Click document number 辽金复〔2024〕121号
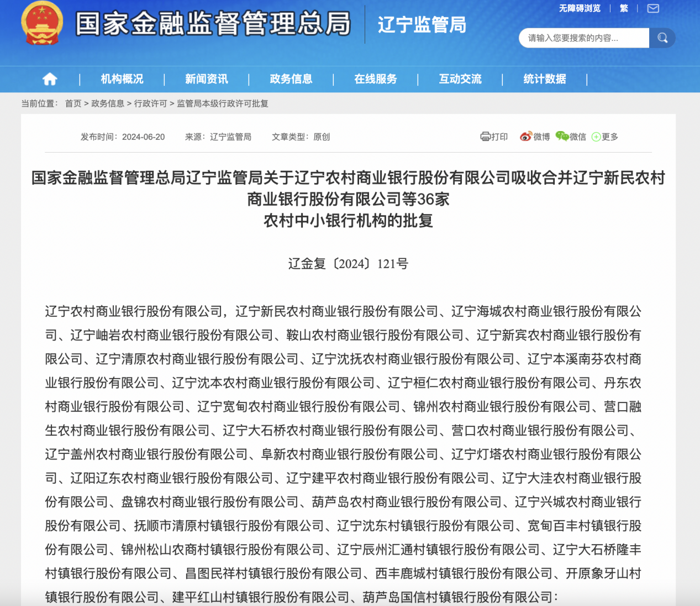700x606 pixels. pyautogui.click(x=348, y=264)
